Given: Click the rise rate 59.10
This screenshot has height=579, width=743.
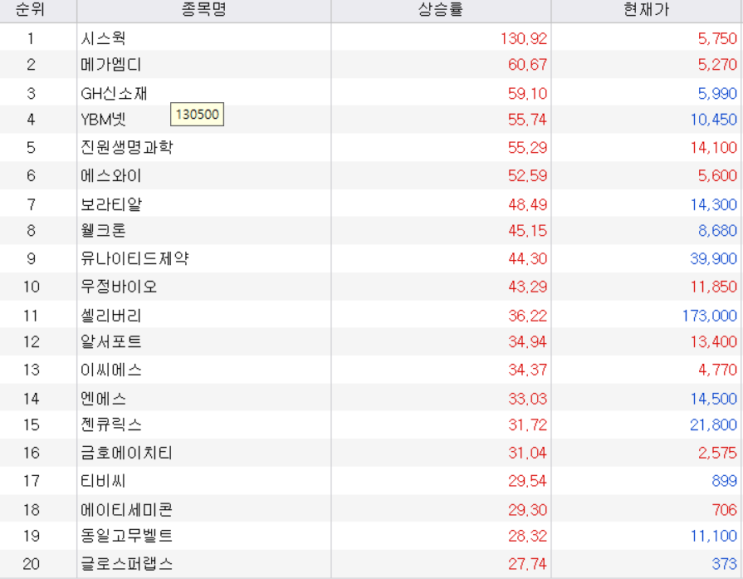Looking at the screenshot, I should [x=527, y=93].
